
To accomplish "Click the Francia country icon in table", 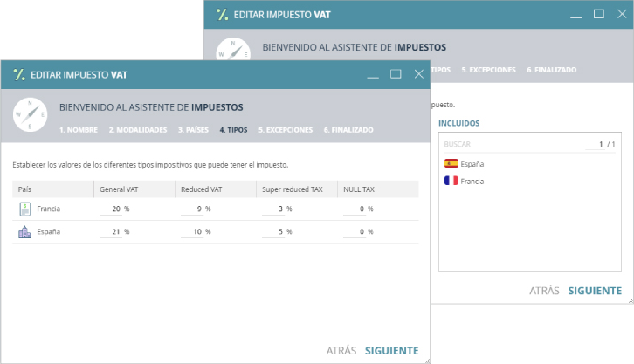I will click(x=24, y=209).
